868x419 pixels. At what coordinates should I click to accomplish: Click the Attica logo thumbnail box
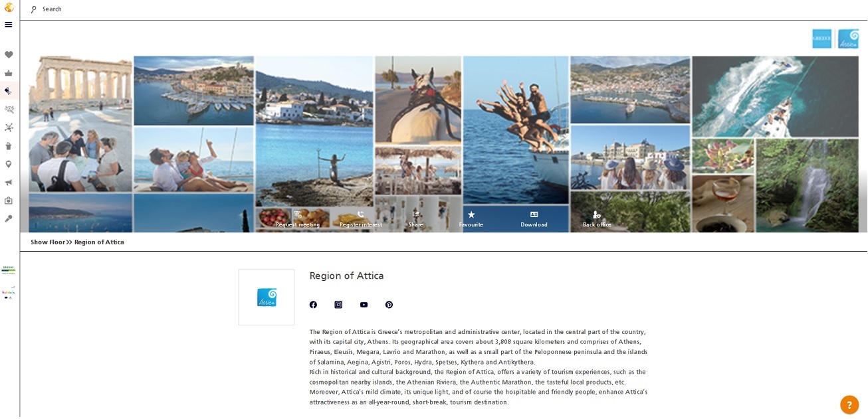click(x=267, y=297)
